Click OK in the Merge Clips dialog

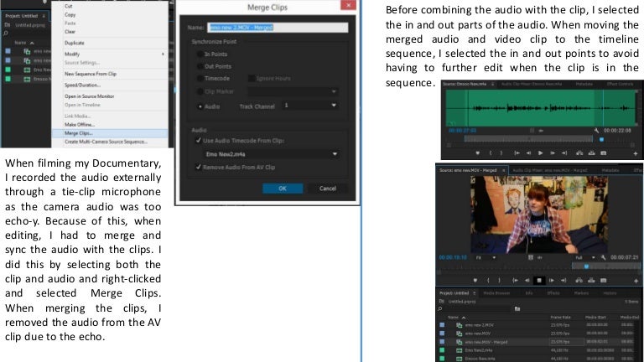point(282,189)
